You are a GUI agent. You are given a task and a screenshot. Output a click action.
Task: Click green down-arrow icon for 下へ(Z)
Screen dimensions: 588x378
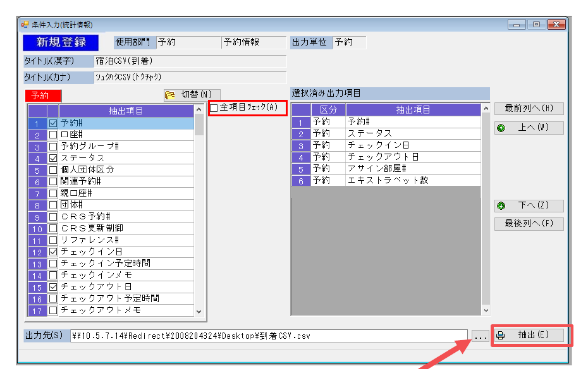pyautogui.click(x=501, y=206)
